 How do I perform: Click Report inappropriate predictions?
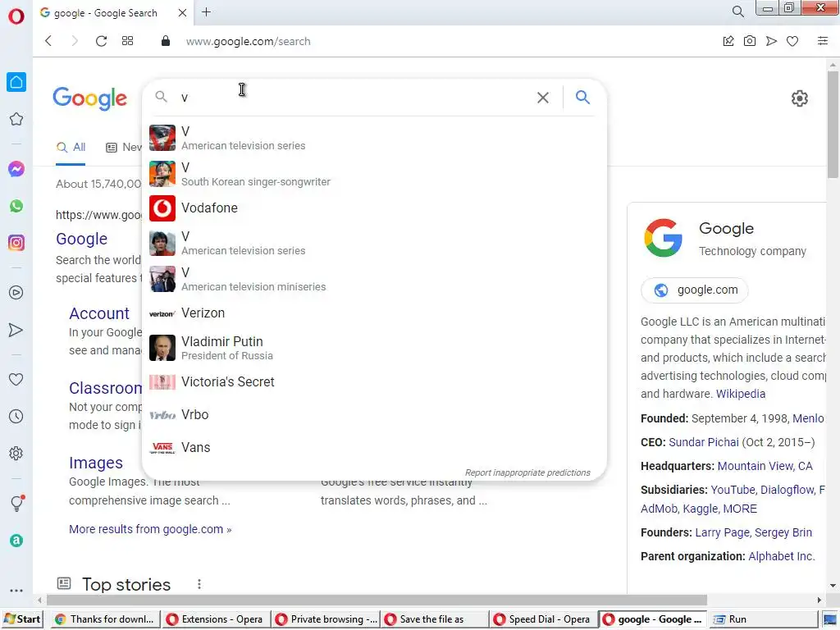(x=527, y=472)
